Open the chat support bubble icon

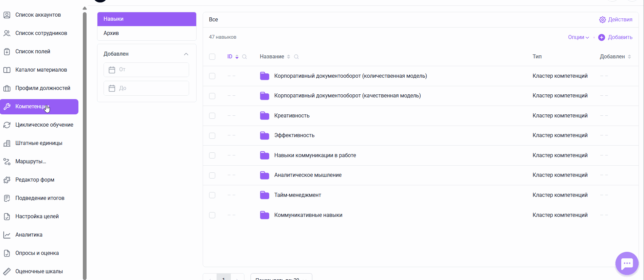[x=626, y=263]
